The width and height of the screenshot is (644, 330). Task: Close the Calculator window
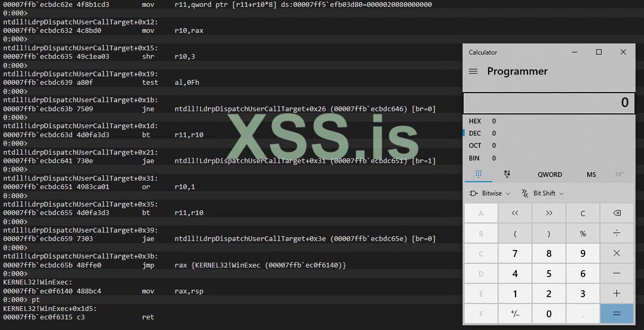[623, 52]
